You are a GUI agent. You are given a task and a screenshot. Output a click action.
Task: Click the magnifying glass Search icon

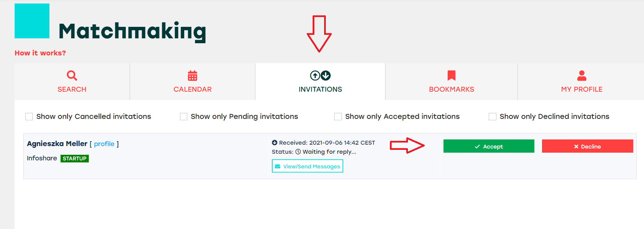click(72, 75)
